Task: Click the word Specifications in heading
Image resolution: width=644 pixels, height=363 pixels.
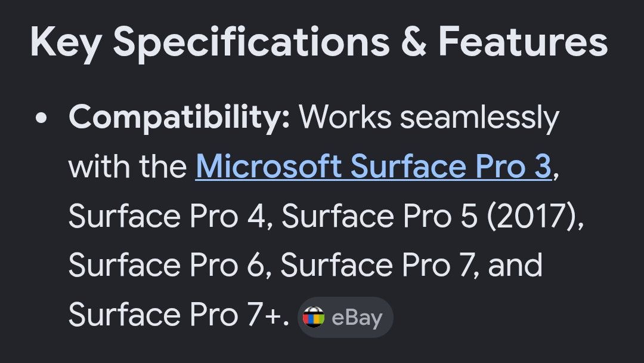Action: 252,42
